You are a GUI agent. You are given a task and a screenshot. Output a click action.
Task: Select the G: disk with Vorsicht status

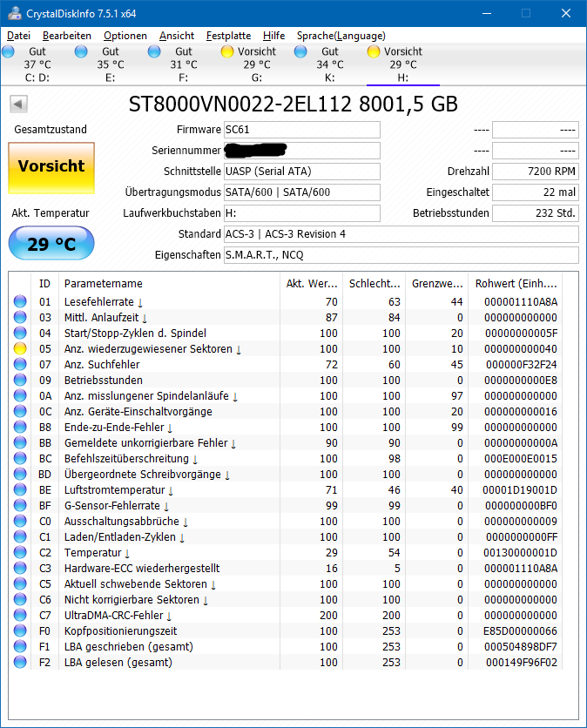[x=256, y=64]
